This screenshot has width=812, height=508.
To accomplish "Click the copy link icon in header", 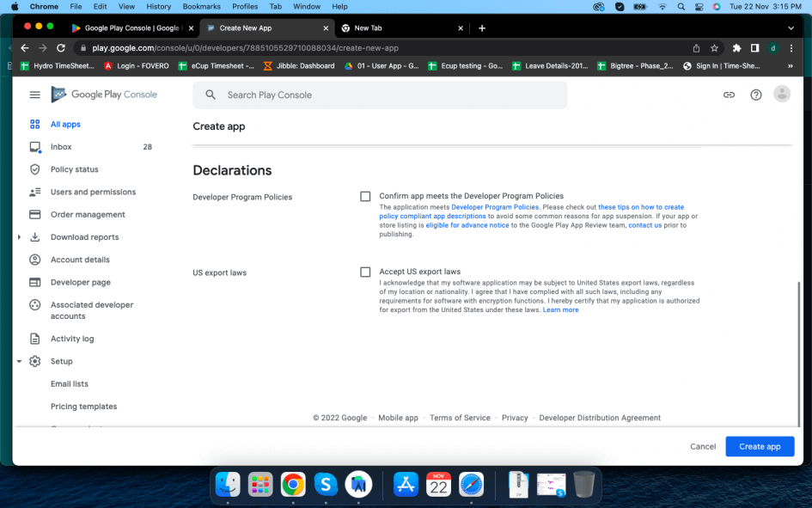I will (729, 95).
